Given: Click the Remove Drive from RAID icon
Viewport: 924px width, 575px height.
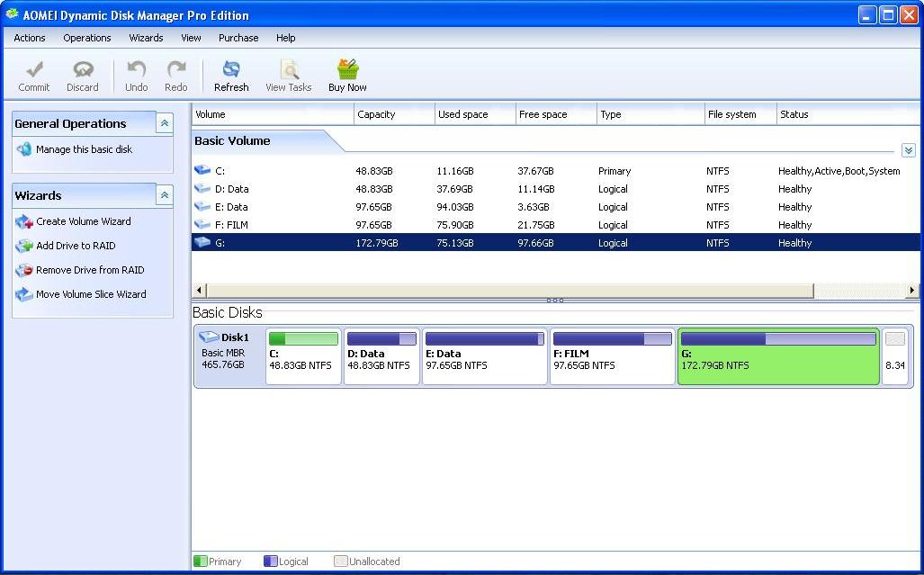Looking at the screenshot, I should 24,270.
